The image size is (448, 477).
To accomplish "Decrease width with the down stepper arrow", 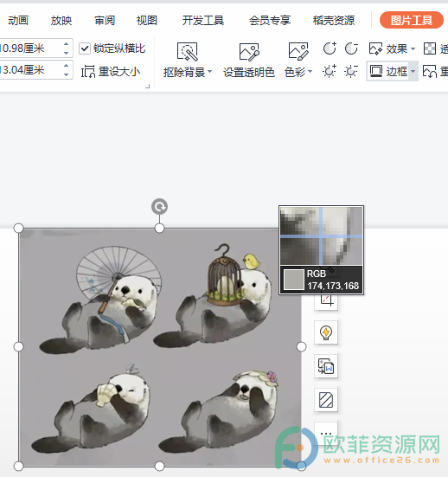I will [67, 74].
